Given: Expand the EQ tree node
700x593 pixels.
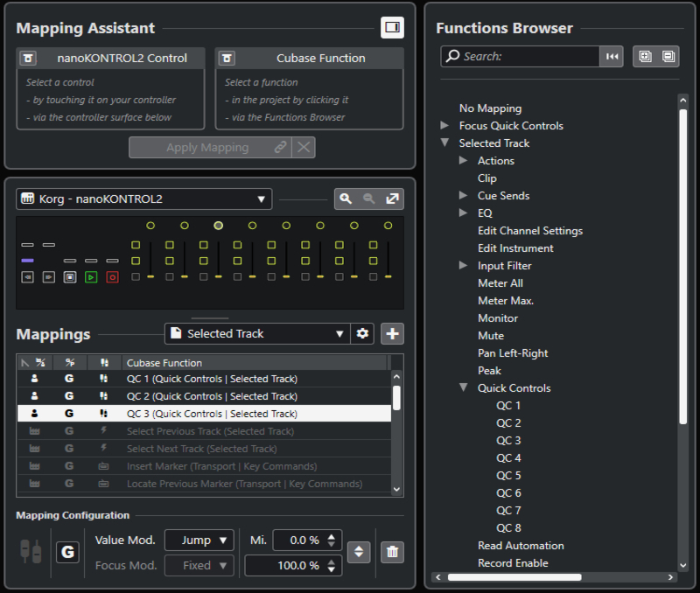Looking at the screenshot, I should point(463,213).
